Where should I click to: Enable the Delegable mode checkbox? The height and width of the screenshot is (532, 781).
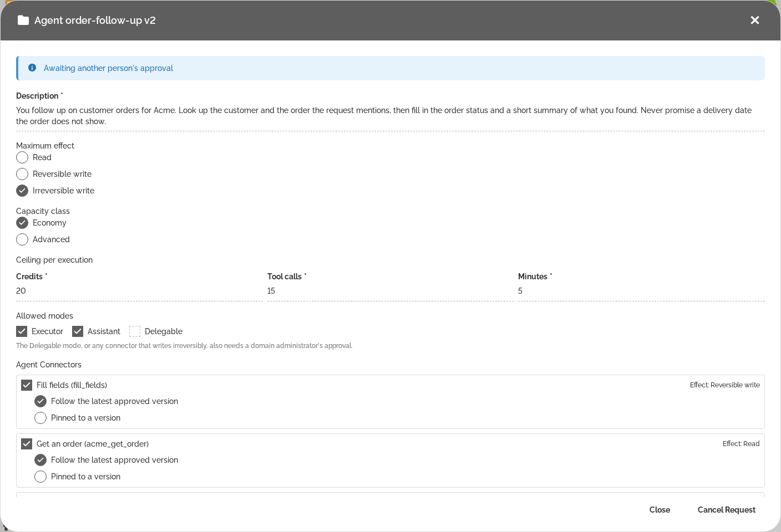[135, 331]
